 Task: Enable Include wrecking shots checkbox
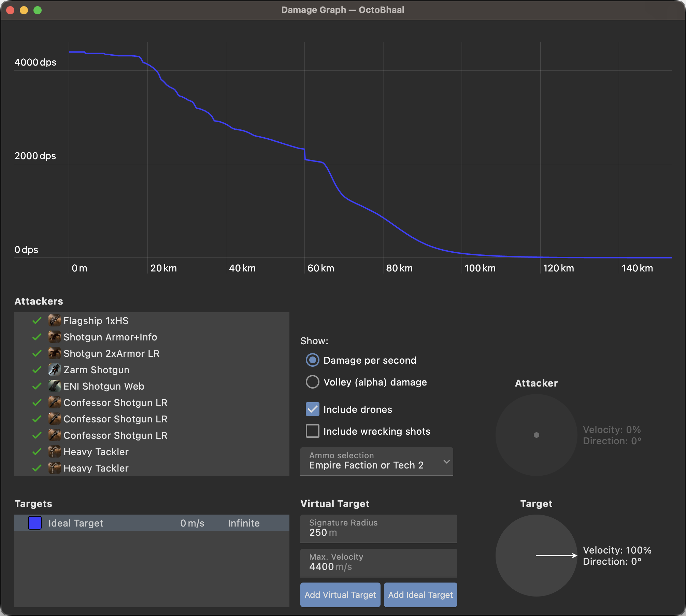313,431
